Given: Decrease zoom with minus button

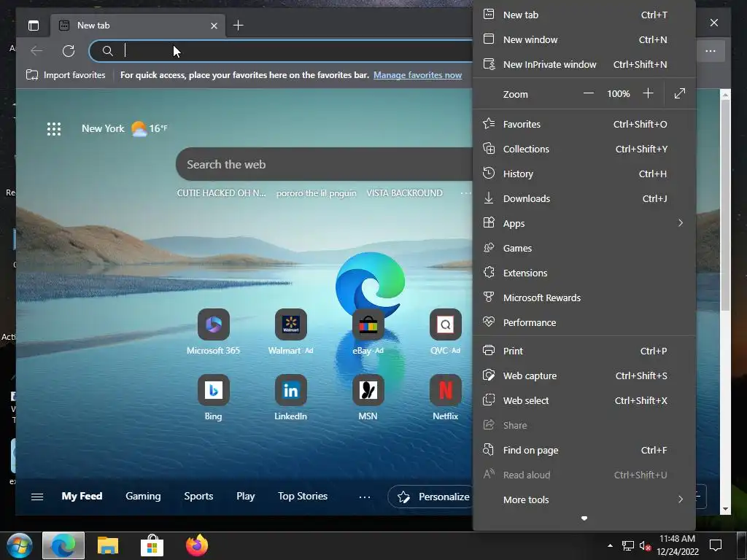Looking at the screenshot, I should click(589, 93).
